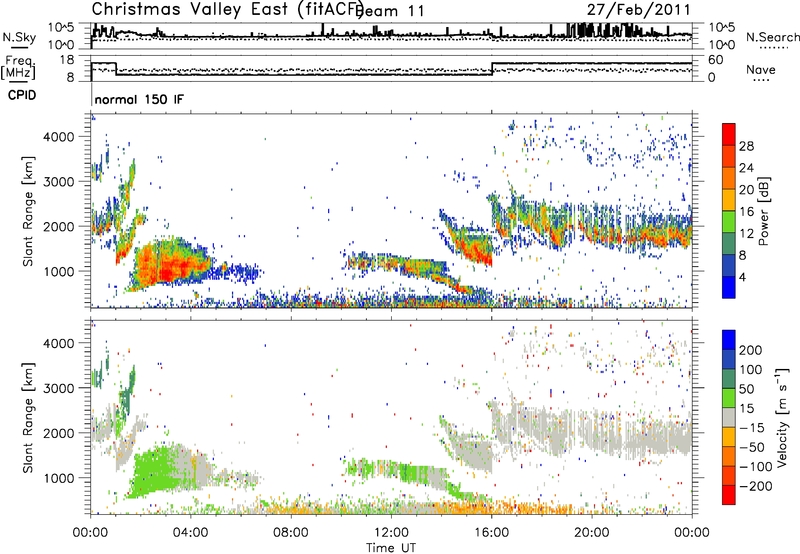Viewport: 800px width, 554px height.
Task: Click the "1000" tick in velocity panel
Action: pos(59,479)
